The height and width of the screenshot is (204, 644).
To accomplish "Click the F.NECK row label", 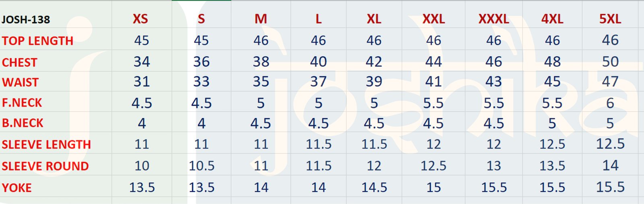I will coord(22,103).
